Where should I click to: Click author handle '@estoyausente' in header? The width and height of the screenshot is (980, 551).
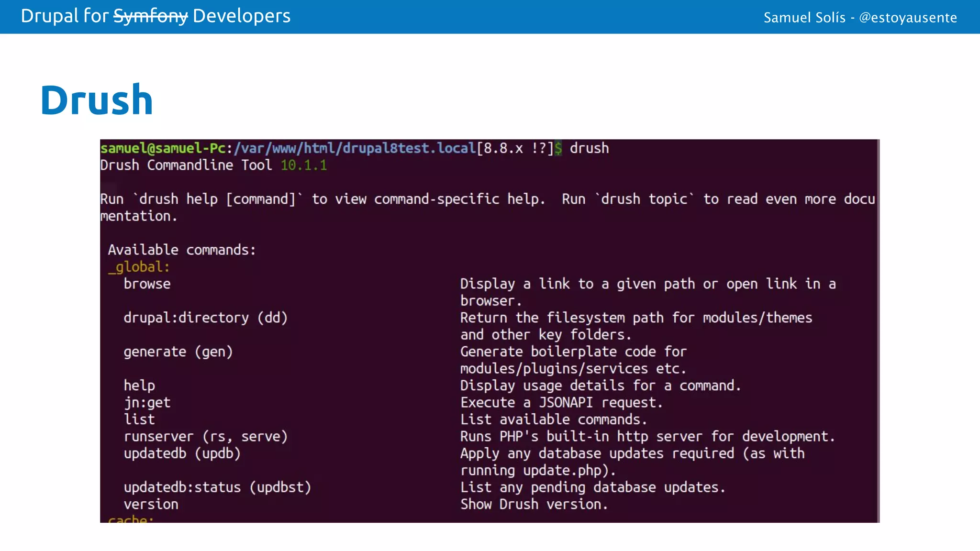click(x=908, y=18)
